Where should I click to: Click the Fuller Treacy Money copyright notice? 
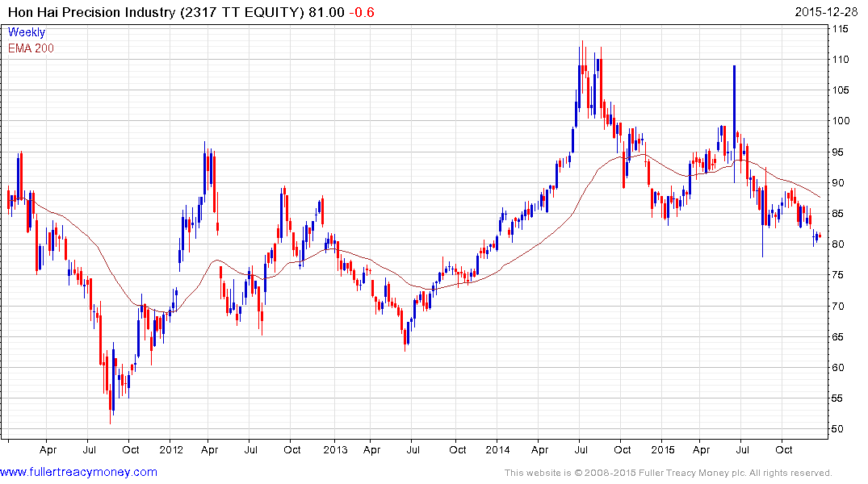tap(668, 473)
